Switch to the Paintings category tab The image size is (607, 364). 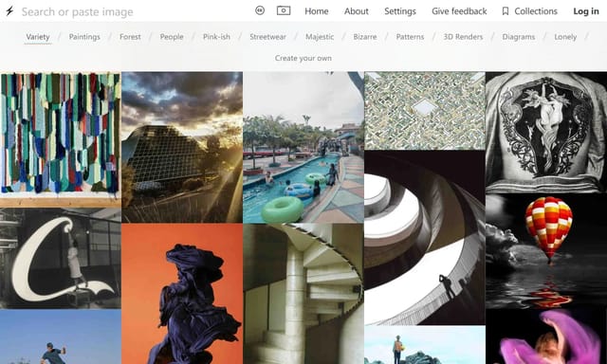coord(84,37)
